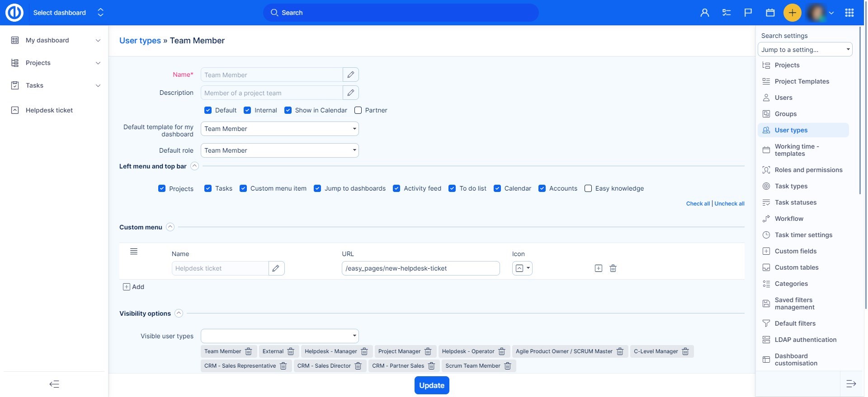The height and width of the screenshot is (397, 868).
Task: Enable the Partner checkbox
Action: [x=358, y=110]
